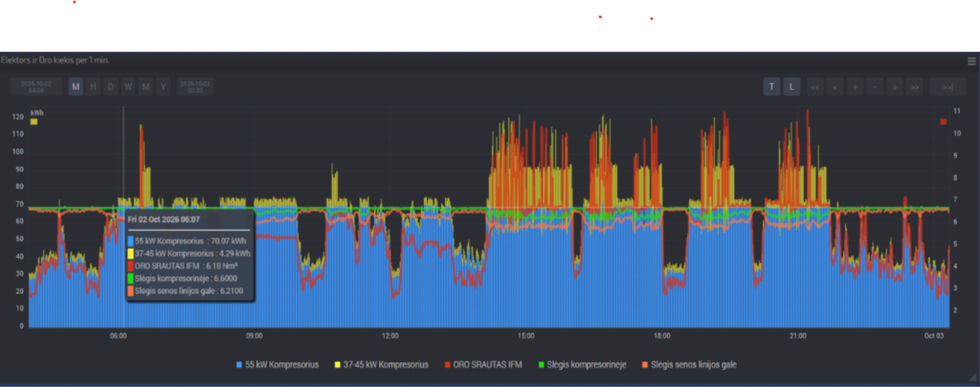Click the red right axis swatch
The image size is (980, 387).
943,122
